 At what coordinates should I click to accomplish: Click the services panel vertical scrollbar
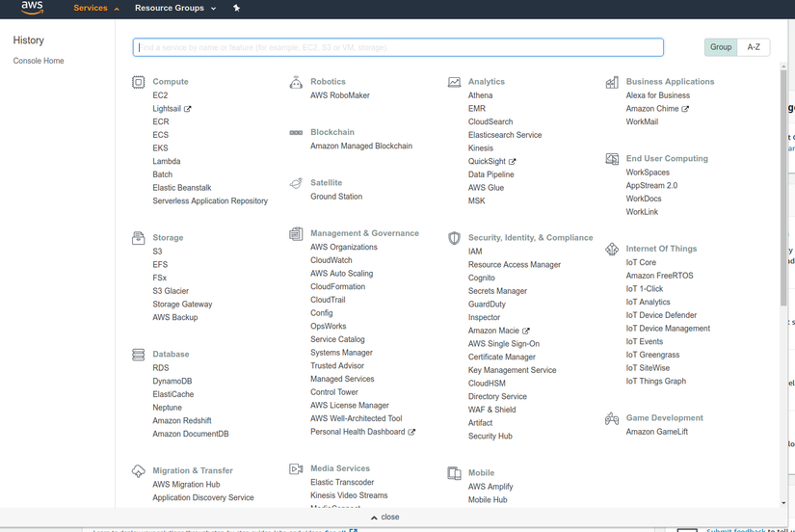click(x=783, y=188)
